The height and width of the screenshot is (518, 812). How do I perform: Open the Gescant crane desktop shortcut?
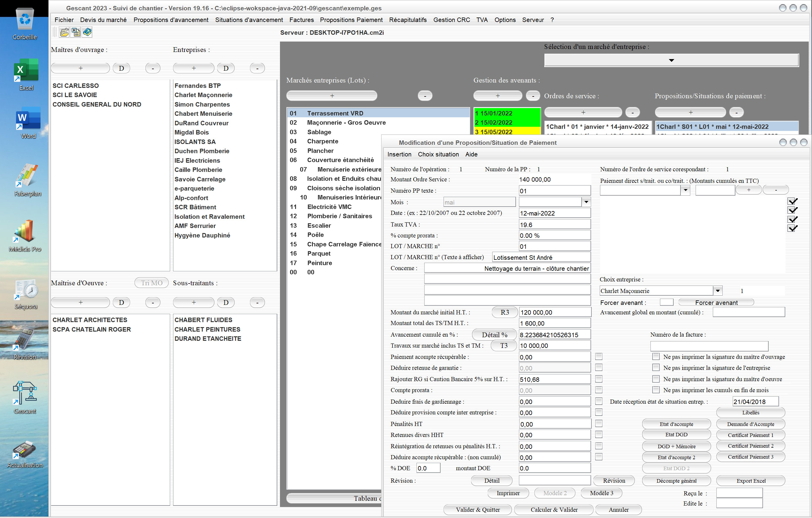coord(25,397)
